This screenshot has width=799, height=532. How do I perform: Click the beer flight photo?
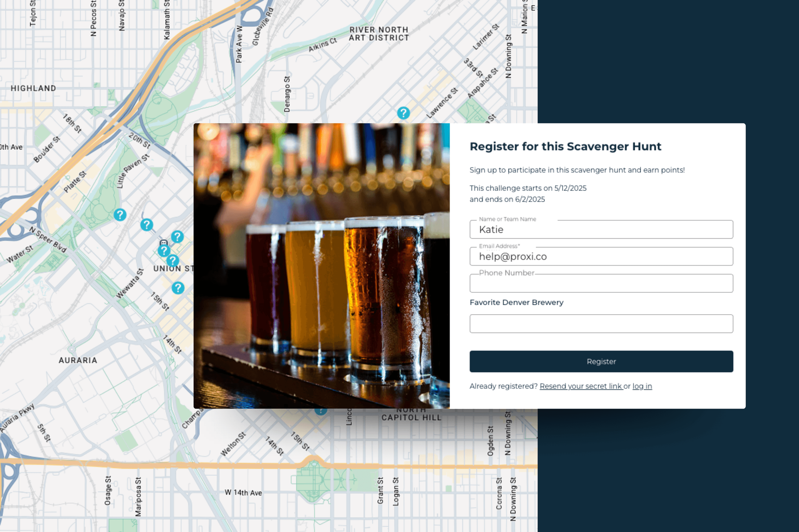(321, 266)
